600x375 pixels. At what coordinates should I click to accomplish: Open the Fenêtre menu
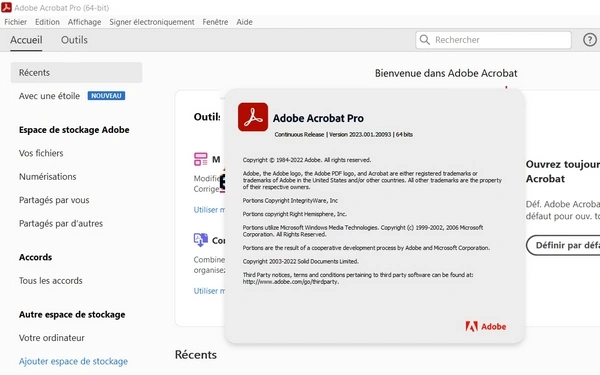pos(215,22)
